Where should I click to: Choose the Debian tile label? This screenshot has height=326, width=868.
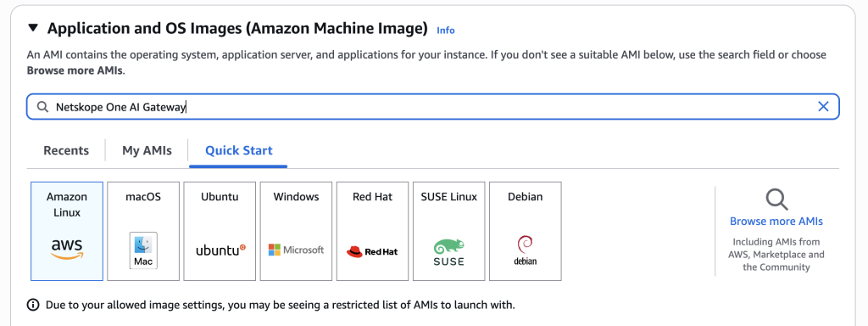click(x=526, y=197)
